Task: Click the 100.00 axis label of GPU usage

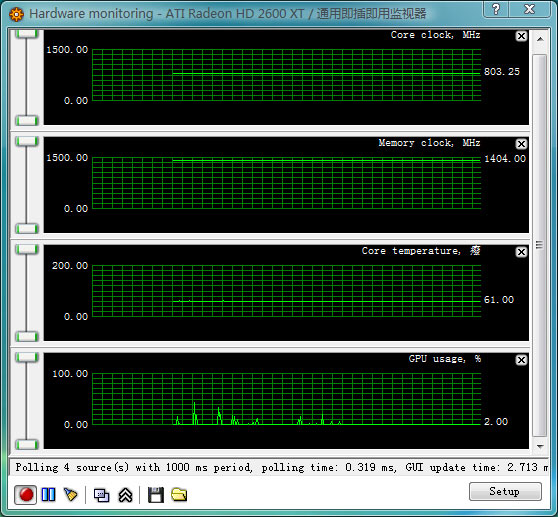Action: pyautogui.click(x=70, y=374)
